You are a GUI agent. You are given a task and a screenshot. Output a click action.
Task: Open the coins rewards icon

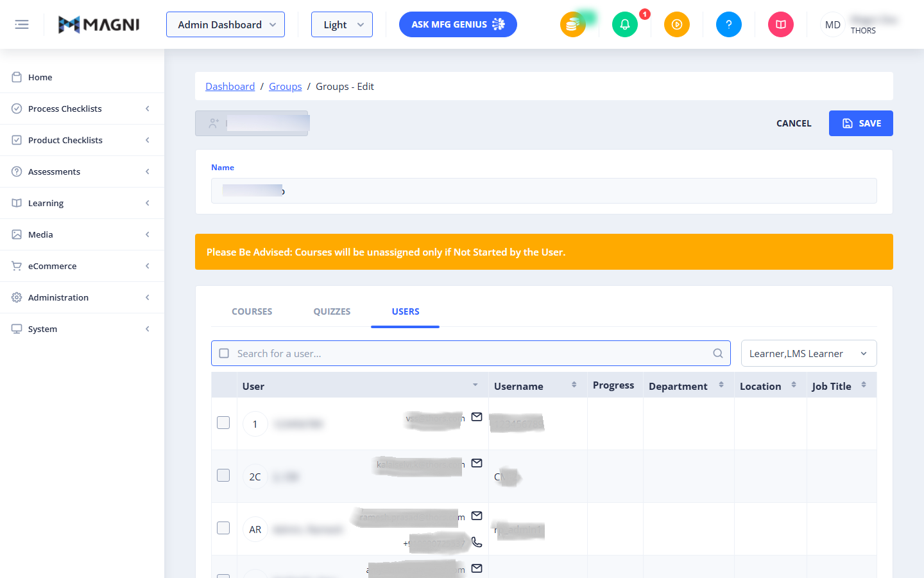coord(572,24)
